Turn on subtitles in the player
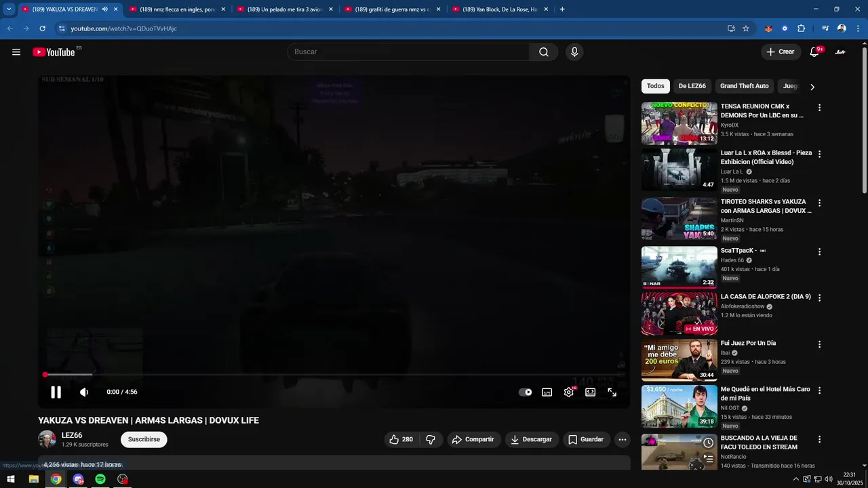 (547, 392)
